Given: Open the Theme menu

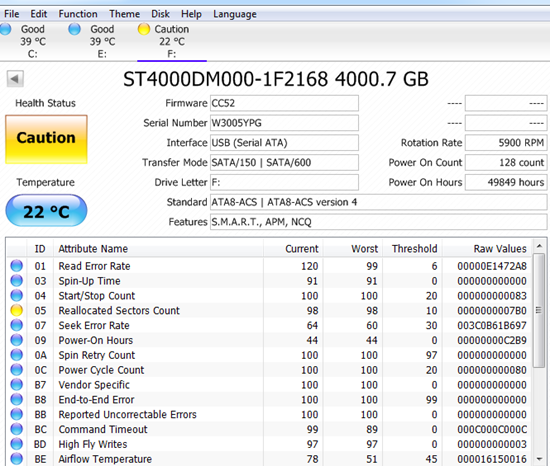Looking at the screenshot, I should click(x=125, y=14).
